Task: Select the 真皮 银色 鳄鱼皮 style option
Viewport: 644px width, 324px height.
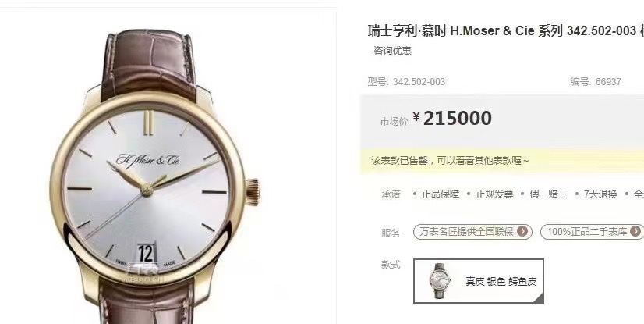Action: click(x=479, y=281)
